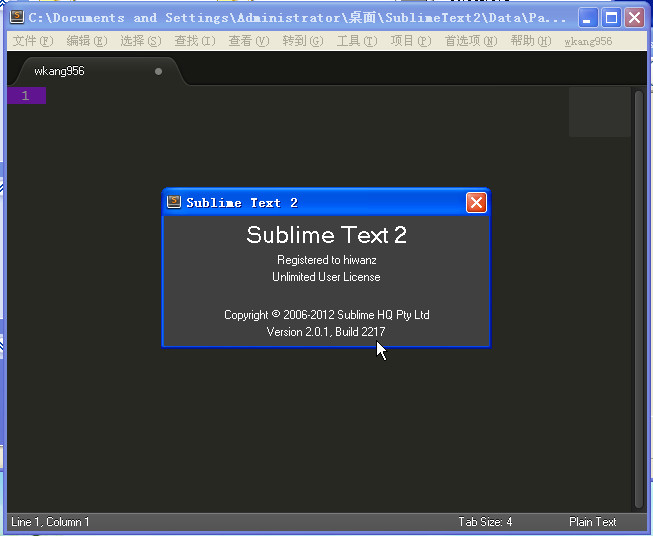Open the 查看(V) View menu

point(249,41)
